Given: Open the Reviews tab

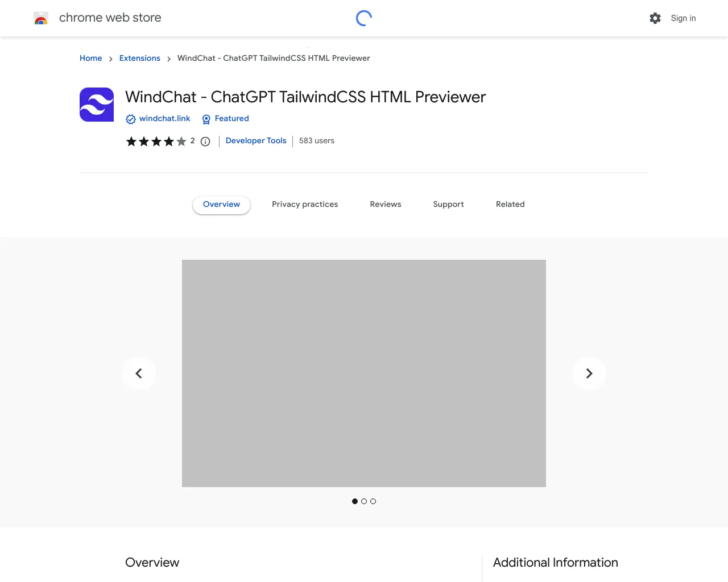Looking at the screenshot, I should coord(385,204).
